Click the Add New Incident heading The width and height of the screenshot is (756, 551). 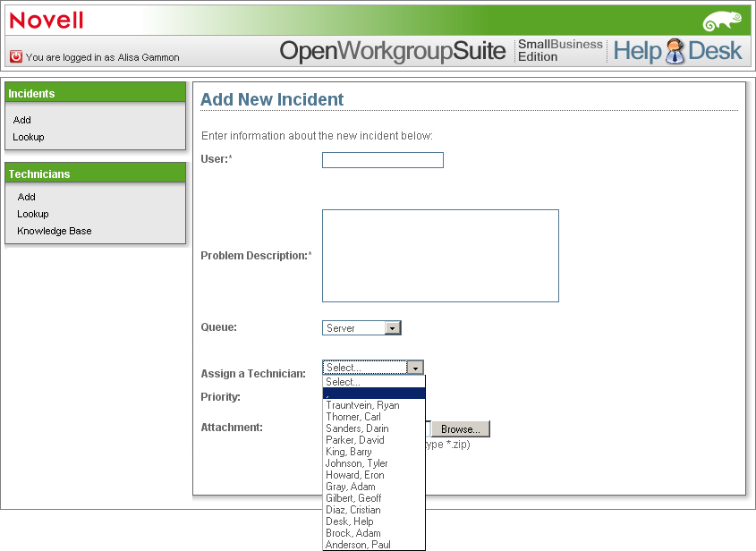[x=272, y=99]
